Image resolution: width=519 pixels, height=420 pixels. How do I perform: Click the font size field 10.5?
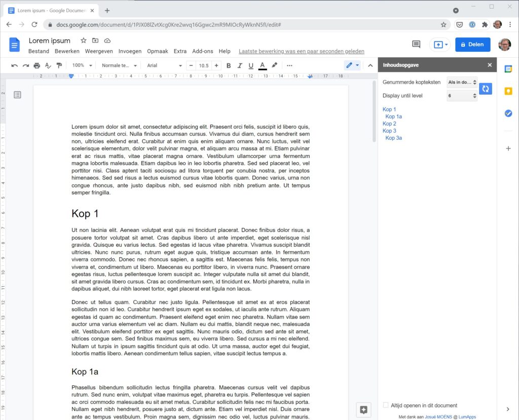tap(204, 65)
